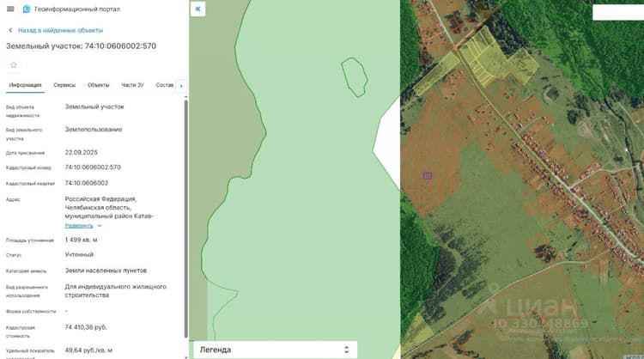This screenshot has width=644, height=359.
Task: Click the search box at top right
Action: click(x=618, y=12)
